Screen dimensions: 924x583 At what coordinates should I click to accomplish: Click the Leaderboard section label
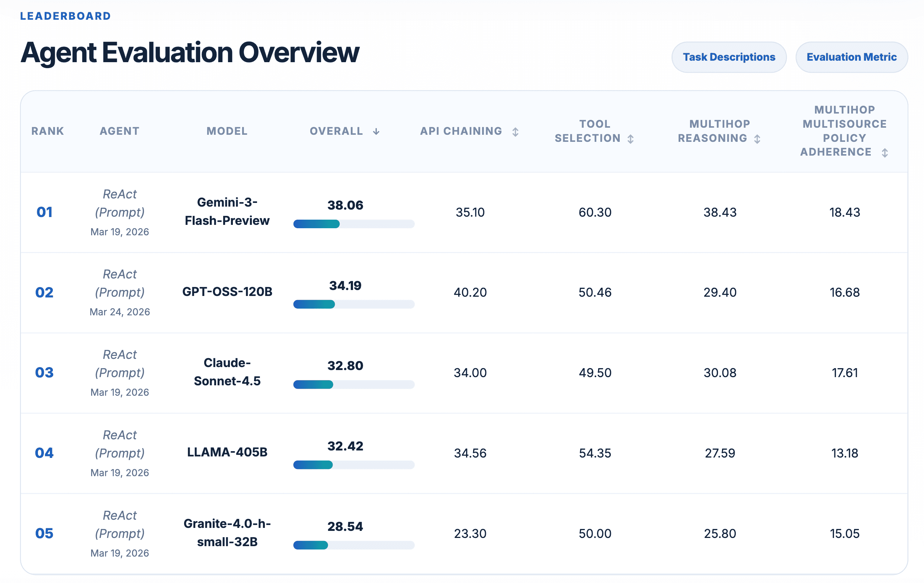[65, 16]
